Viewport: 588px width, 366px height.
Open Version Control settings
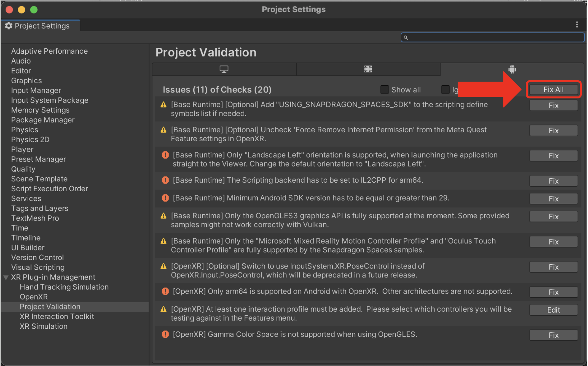tap(37, 258)
